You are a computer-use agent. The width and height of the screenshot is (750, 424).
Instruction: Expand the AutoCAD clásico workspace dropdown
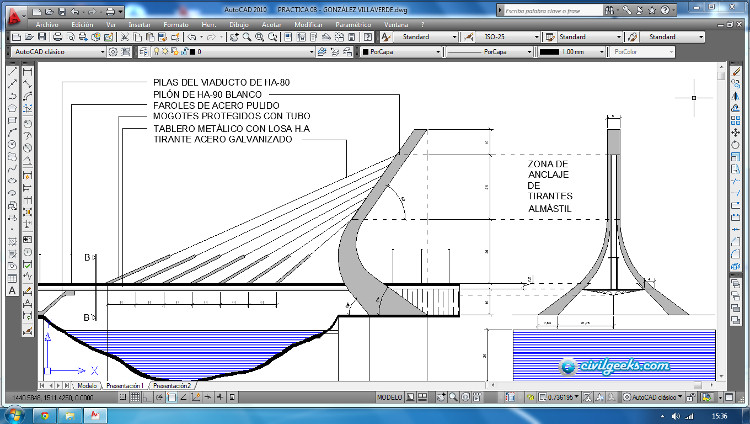tap(55, 51)
